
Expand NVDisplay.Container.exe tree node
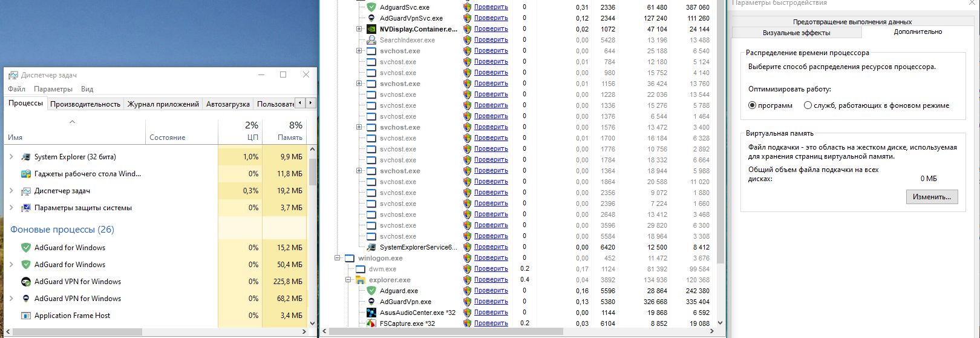click(359, 29)
